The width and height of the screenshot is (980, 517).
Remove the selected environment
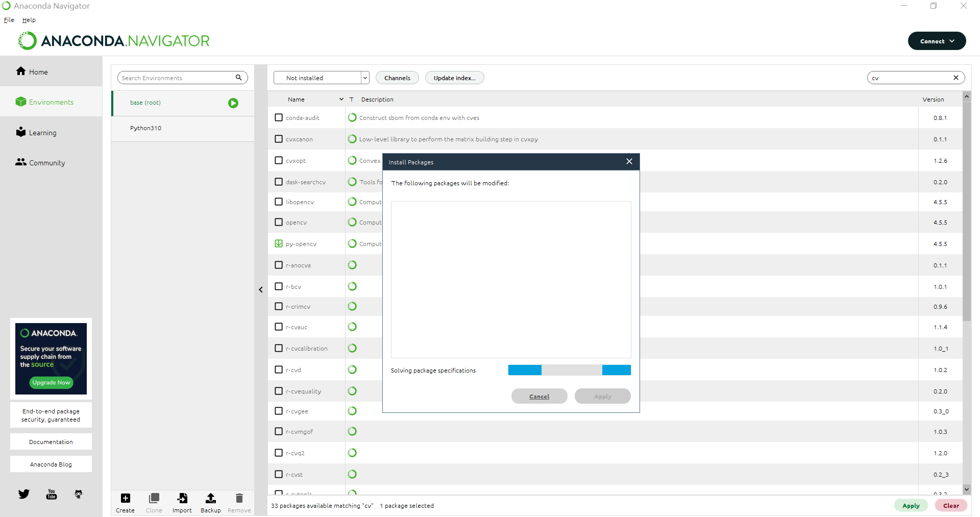pos(239,503)
